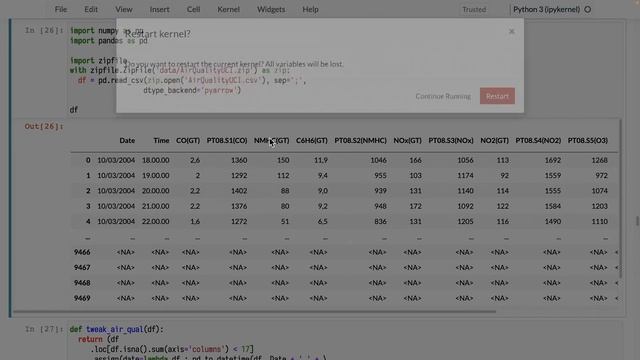Open the Edit menu
This screenshot has width=640, height=360.
click(91, 9)
